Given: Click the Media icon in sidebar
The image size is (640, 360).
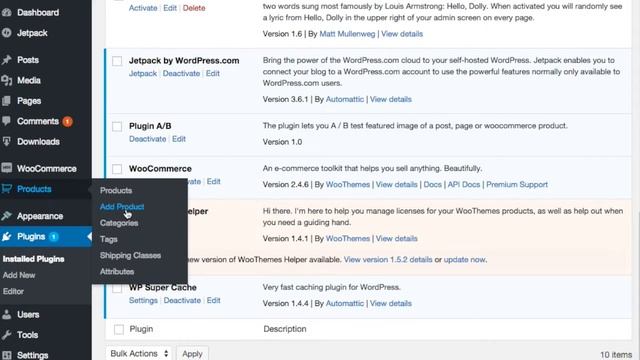Looking at the screenshot, I should pyautogui.click(x=7, y=80).
